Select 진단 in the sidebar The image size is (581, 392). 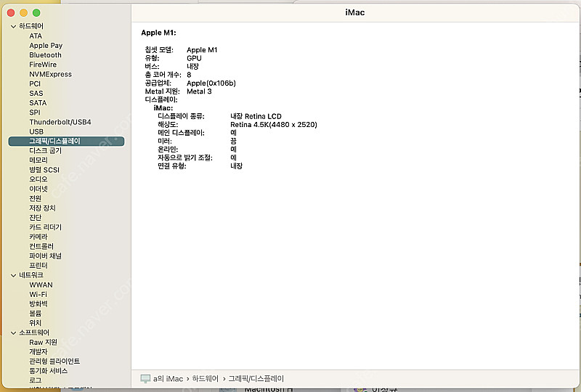coord(35,218)
